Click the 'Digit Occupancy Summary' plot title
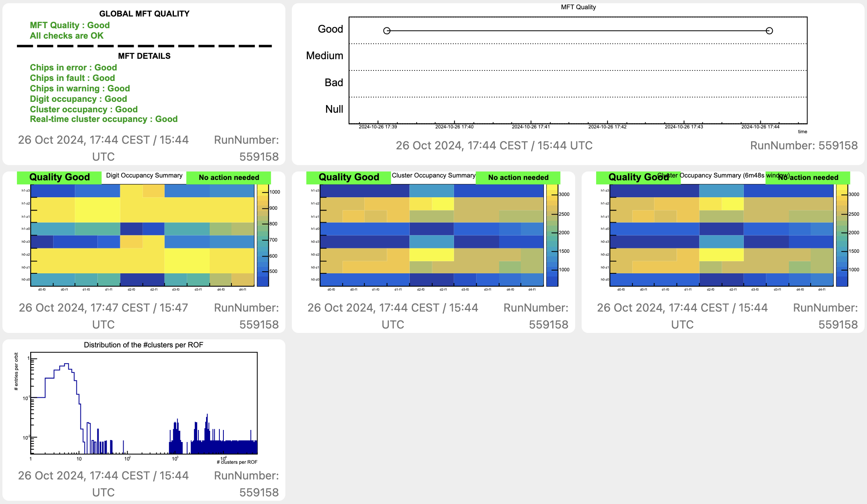The image size is (867, 504). click(144, 176)
